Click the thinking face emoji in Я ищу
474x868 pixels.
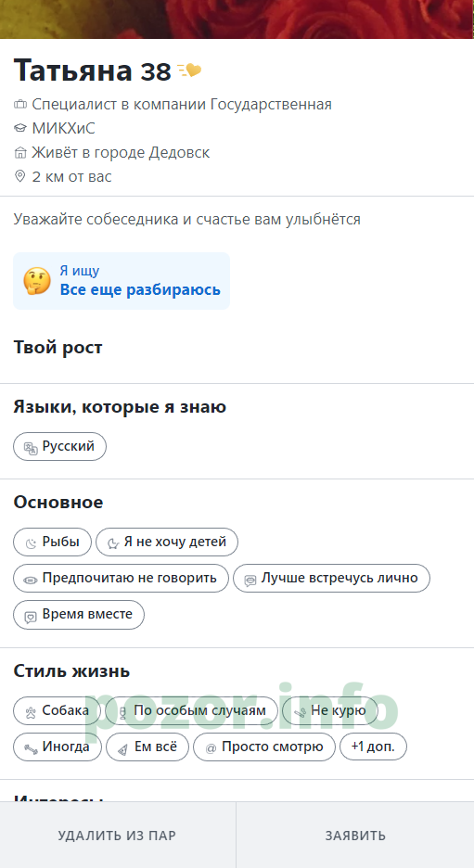[37, 281]
